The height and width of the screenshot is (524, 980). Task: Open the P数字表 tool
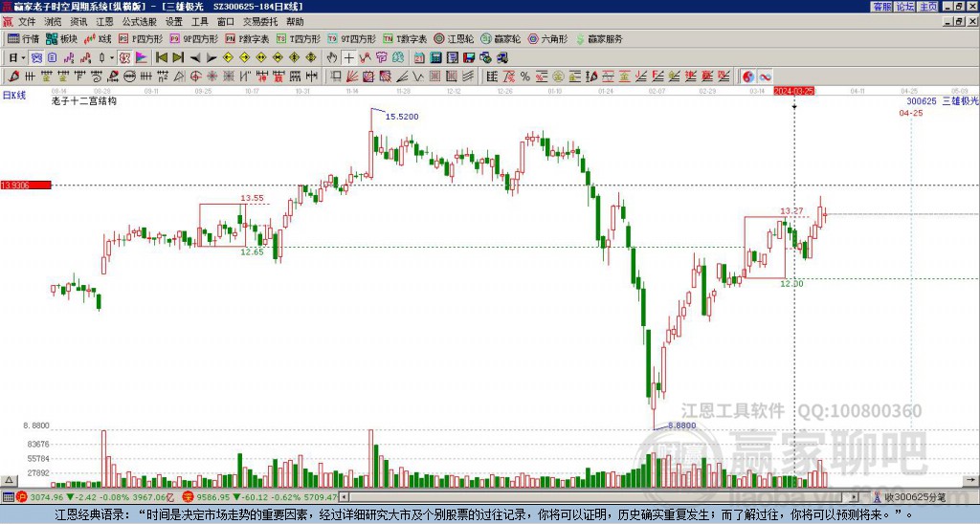coord(247,38)
